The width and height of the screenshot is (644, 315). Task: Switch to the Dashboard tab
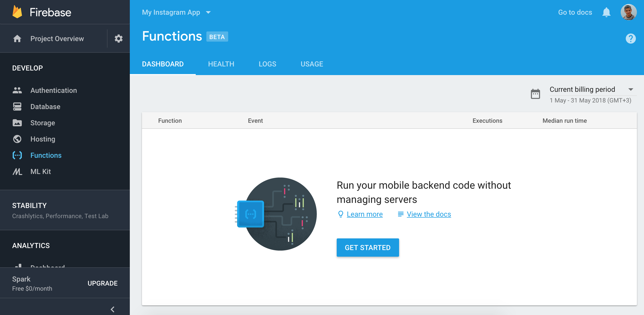(163, 64)
